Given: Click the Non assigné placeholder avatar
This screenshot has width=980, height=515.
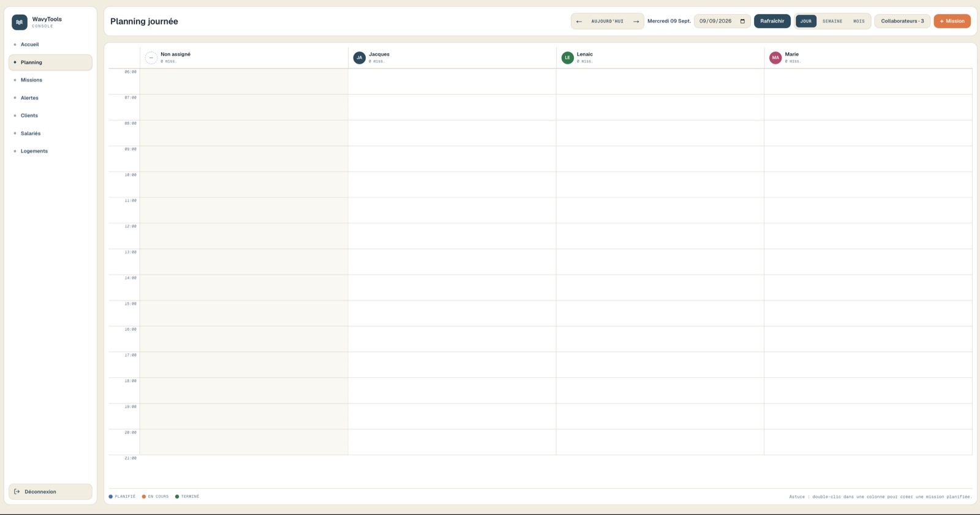Looking at the screenshot, I should click(151, 58).
